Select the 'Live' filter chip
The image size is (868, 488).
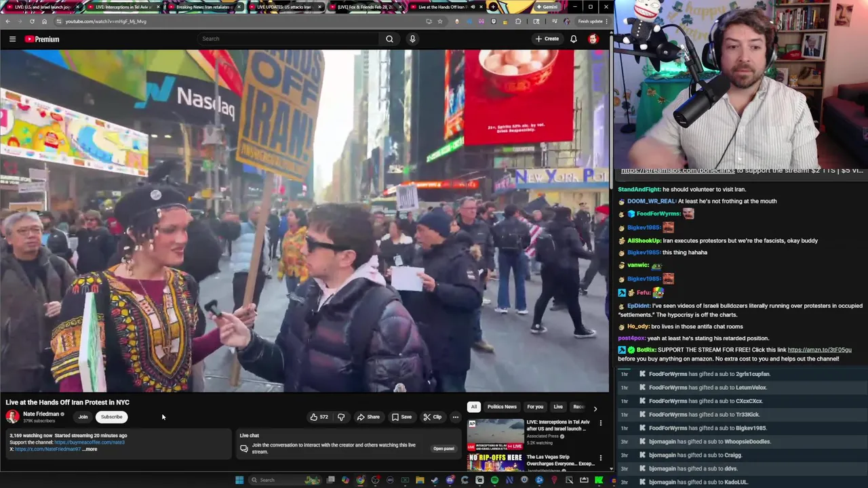558,407
